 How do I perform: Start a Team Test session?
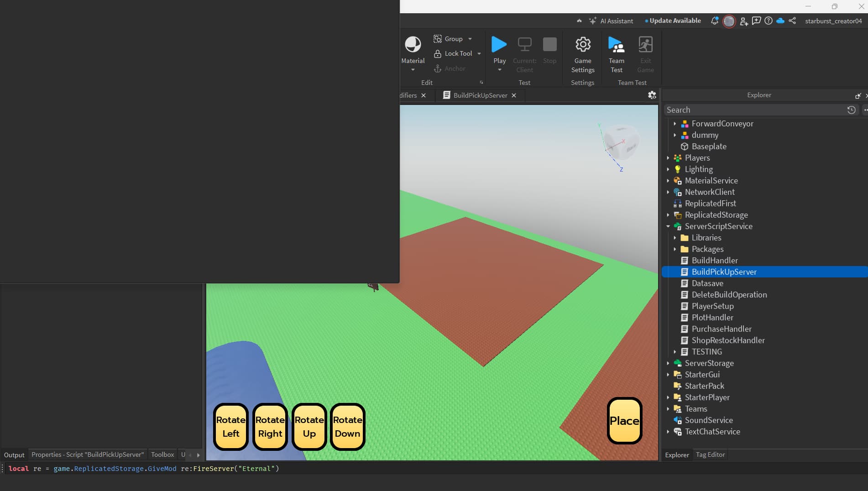616,52
